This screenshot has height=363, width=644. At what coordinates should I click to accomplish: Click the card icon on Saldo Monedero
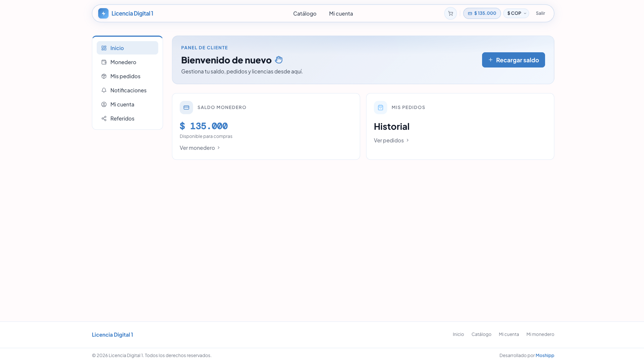tap(186, 107)
